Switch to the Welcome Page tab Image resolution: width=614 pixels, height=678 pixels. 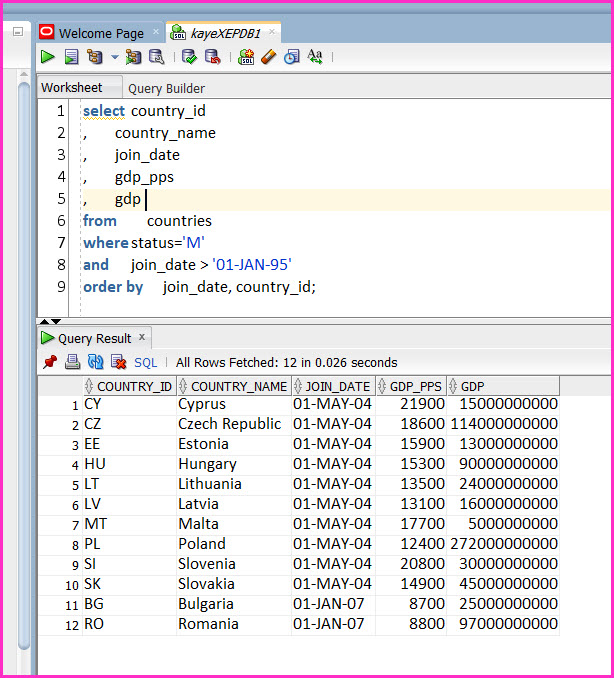click(x=101, y=33)
